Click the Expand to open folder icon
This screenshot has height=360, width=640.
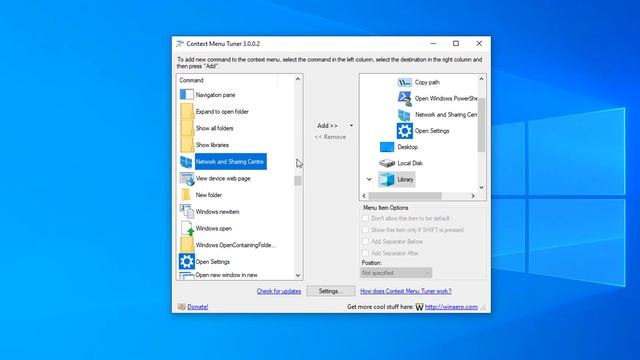187,111
